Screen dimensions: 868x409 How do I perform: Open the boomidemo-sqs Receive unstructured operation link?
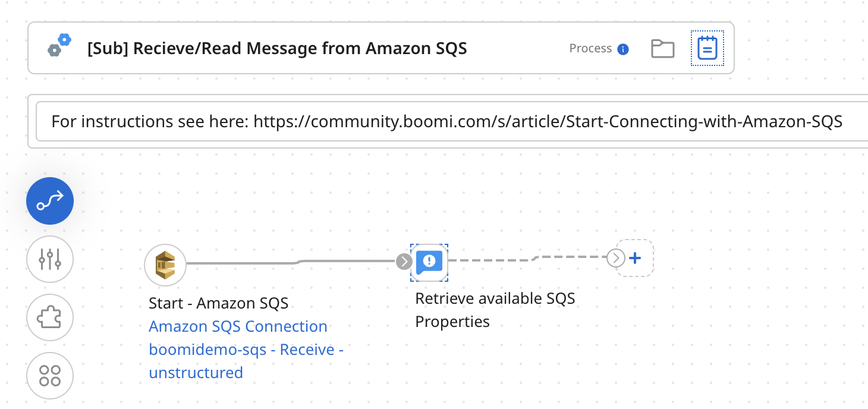point(246,350)
